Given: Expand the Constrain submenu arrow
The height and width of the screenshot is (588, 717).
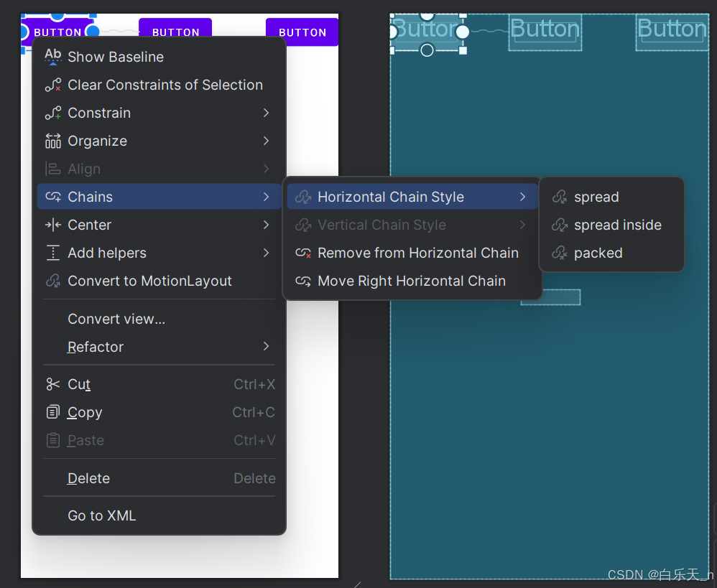Looking at the screenshot, I should pos(266,113).
